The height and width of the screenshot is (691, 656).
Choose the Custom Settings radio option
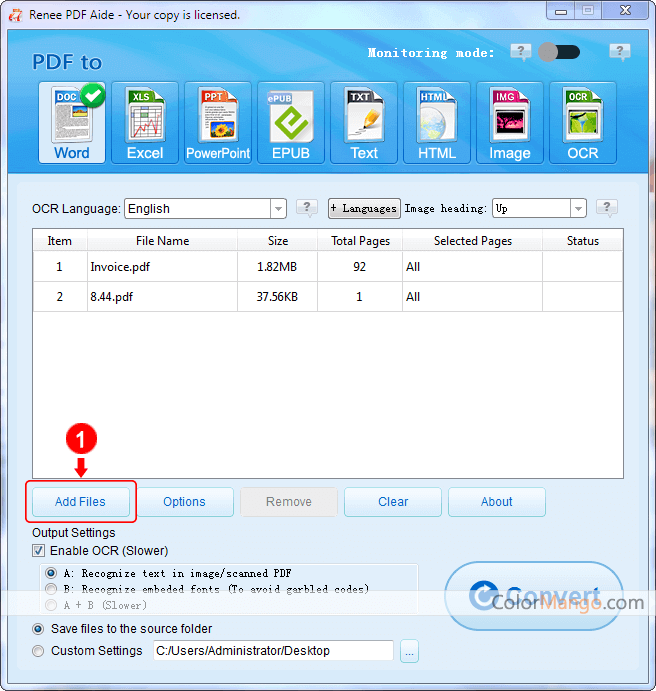click(x=38, y=651)
